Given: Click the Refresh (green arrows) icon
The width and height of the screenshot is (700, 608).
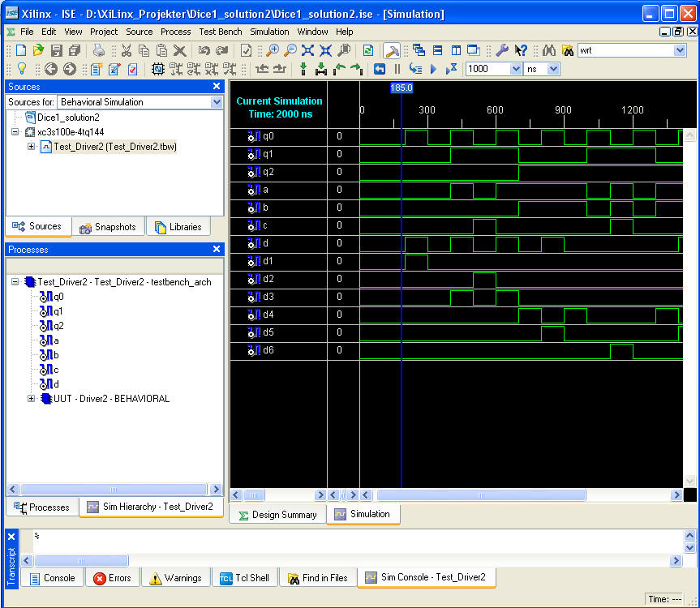Looking at the screenshot, I should (368, 50).
